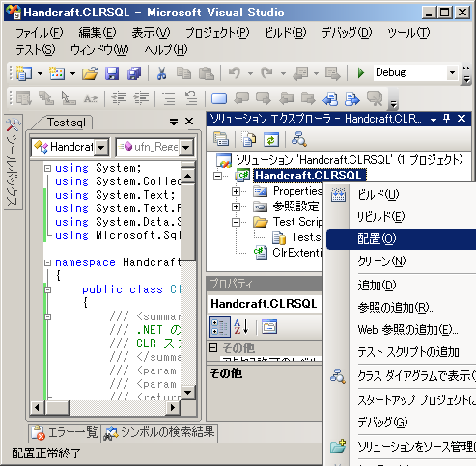Open the デバッグ(D) menu
This screenshot has height=466, width=476.
pos(347,33)
